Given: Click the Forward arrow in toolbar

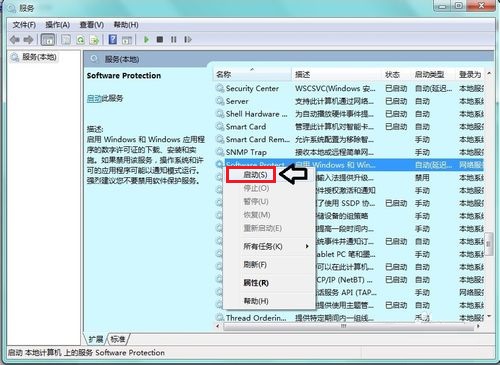Looking at the screenshot, I should pos(29,40).
